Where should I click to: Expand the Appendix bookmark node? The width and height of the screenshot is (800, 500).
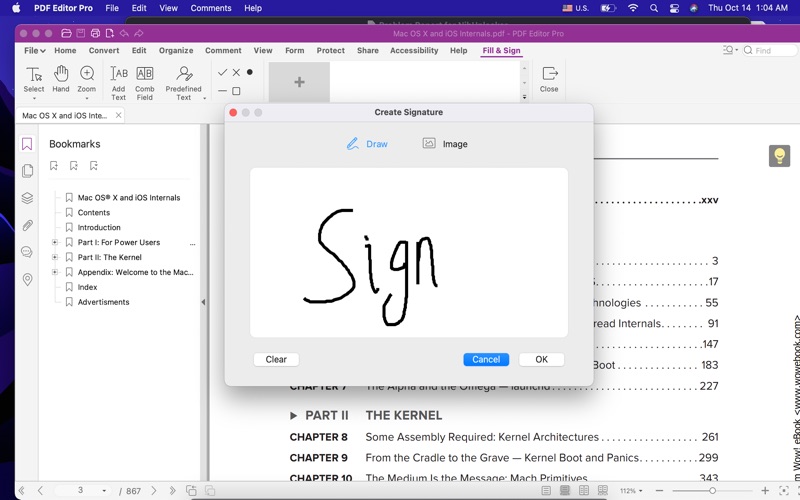point(55,272)
